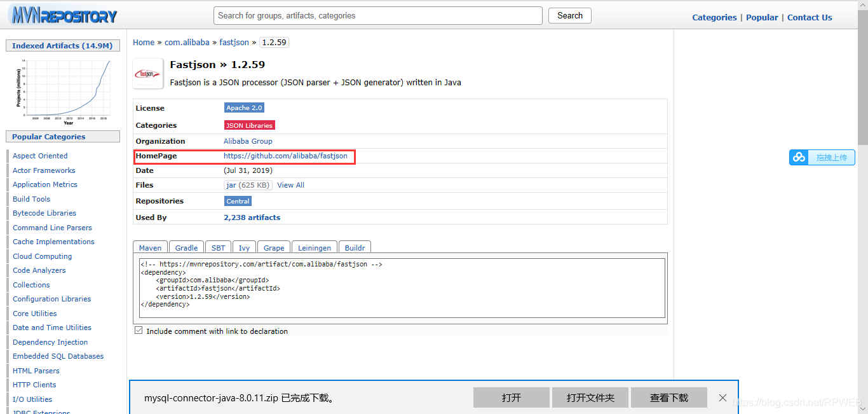Click the Fastjson » 1.2.59 page title
The width and height of the screenshot is (868, 414).
(217, 64)
